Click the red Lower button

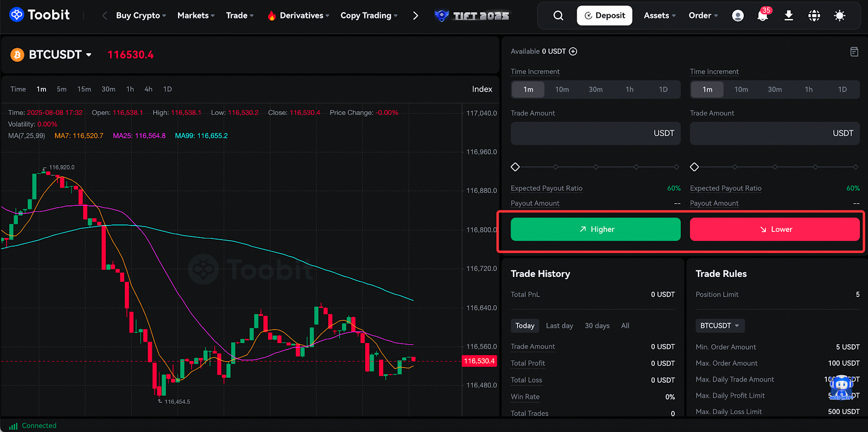tap(775, 229)
